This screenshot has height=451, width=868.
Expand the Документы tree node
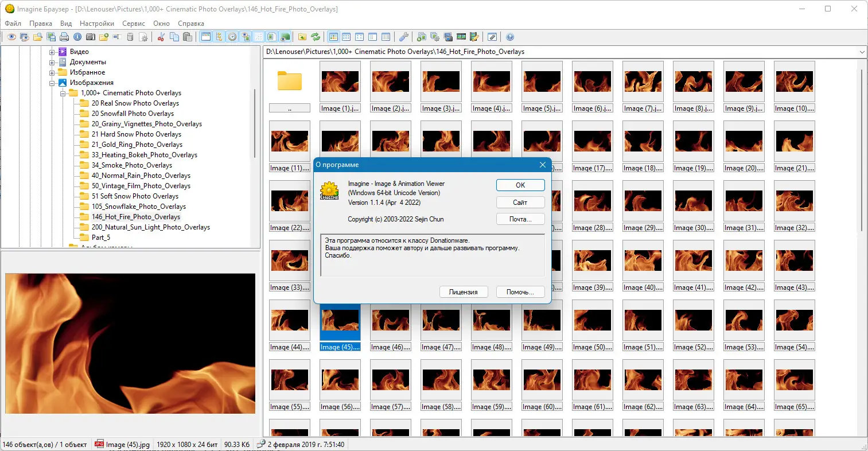(52, 62)
